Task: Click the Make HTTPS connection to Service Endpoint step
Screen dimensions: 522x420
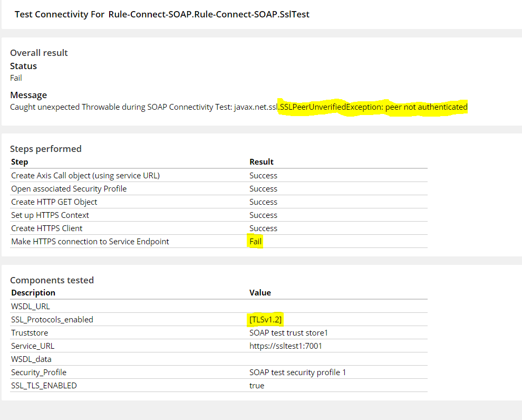Action: click(x=90, y=242)
